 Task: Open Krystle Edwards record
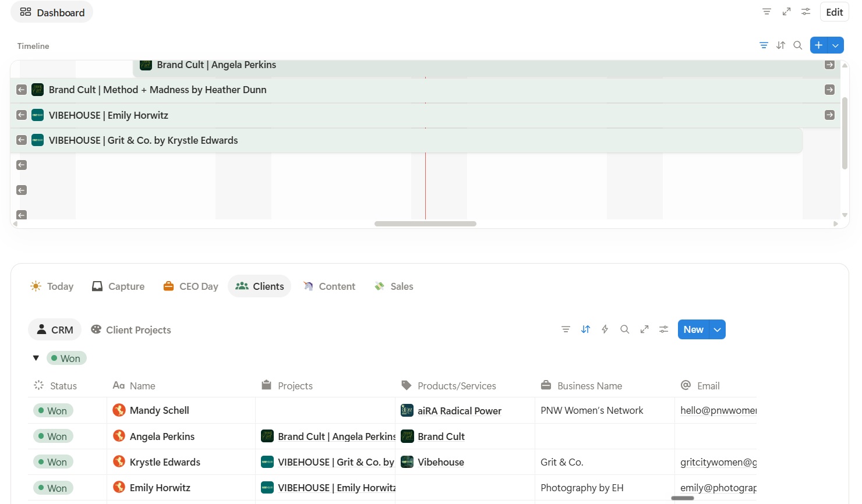[x=165, y=462]
